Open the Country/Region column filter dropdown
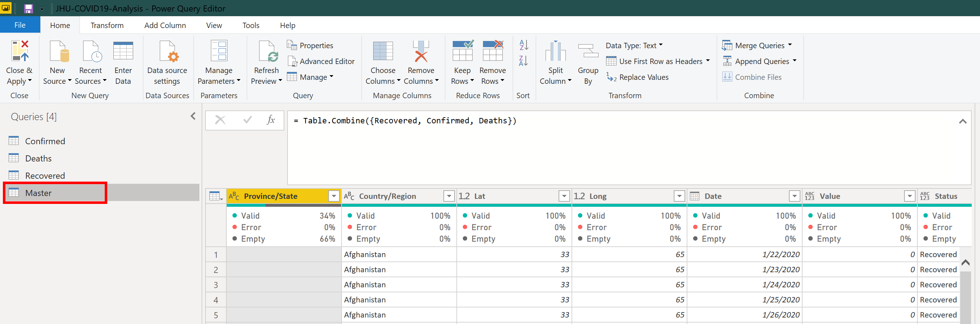This screenshot has height=324, width=980. [x=449, y=196]
